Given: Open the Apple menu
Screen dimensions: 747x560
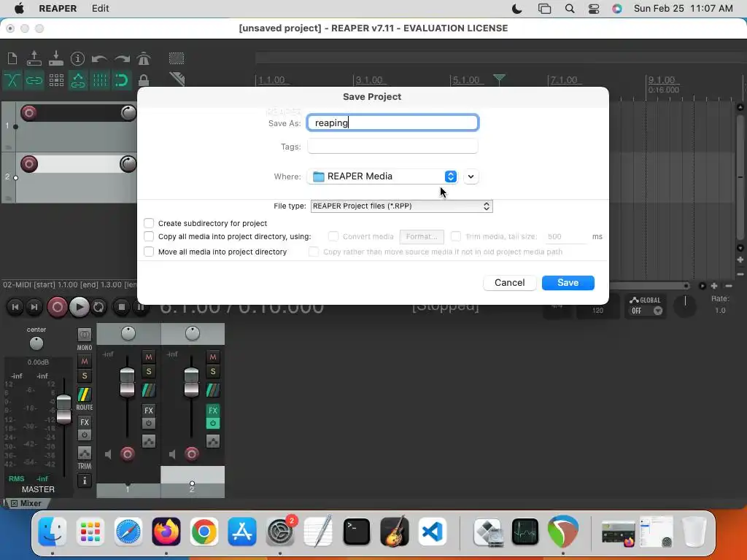Looking at the screenshot, I should (x=19, y=8).
